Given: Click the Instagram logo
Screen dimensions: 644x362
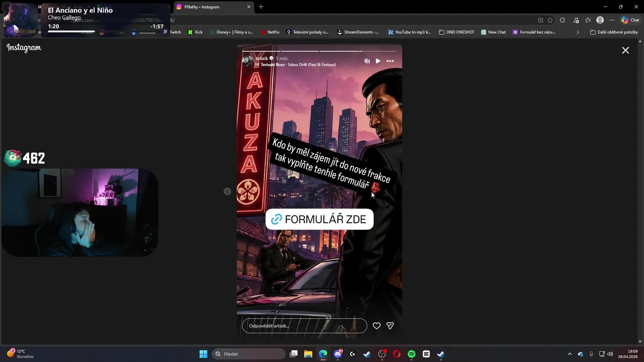Looking at the screenshot, I should point(24,48).
